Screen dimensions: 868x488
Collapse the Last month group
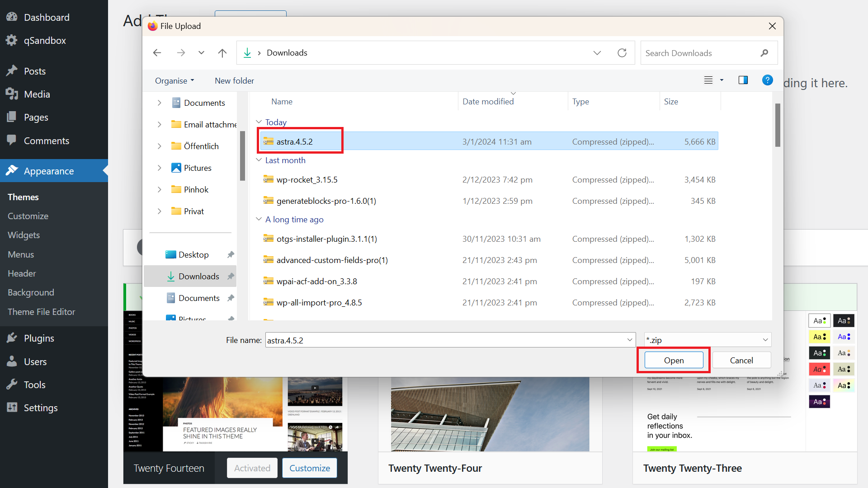click(x=259, y=160)
